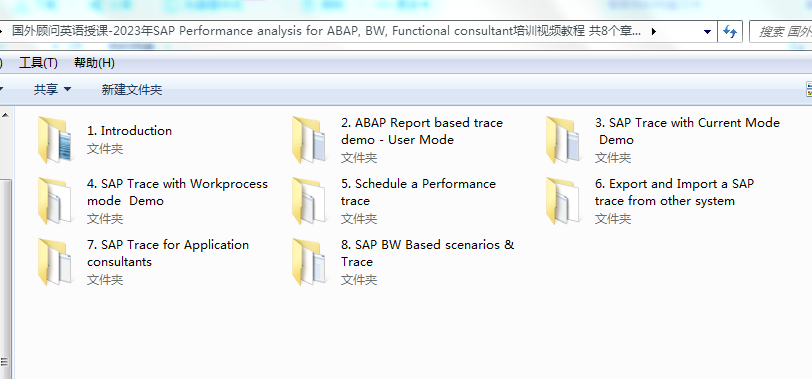This screenshot has width=812, height=379.
Task: Open the 5. Schedule a Performance trace folder icon
Action: 309,201
